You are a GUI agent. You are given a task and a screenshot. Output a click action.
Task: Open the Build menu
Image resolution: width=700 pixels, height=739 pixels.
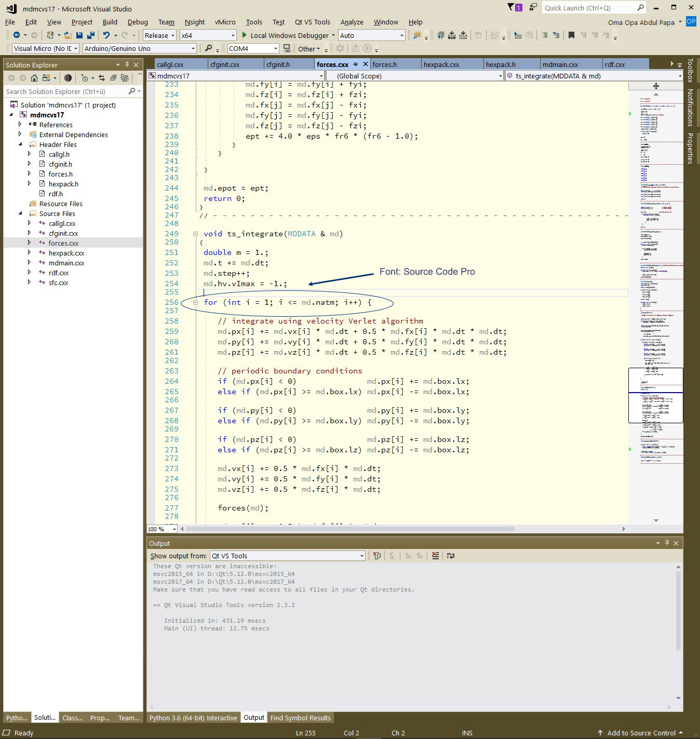[x=110, y=22]
